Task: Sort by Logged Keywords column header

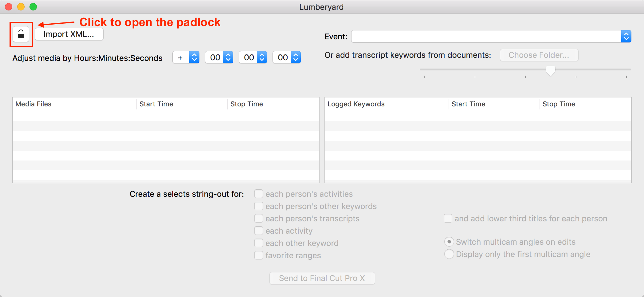Action: pyautogui.click(x=387, y=104)
